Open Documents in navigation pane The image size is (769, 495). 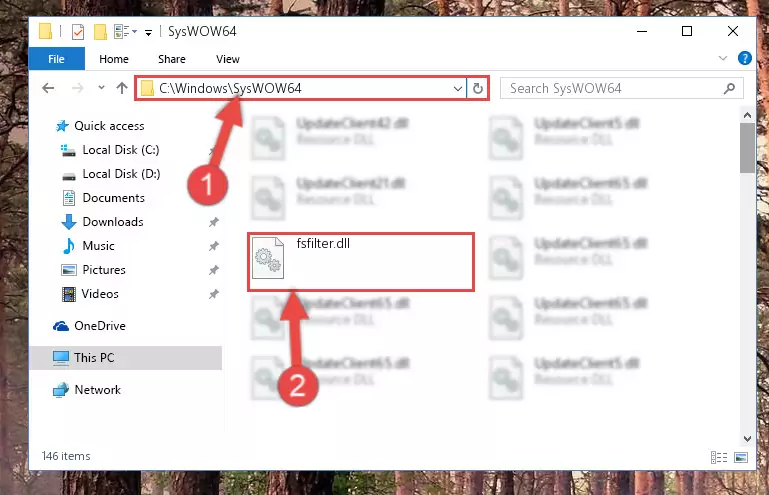pos(113,198)
